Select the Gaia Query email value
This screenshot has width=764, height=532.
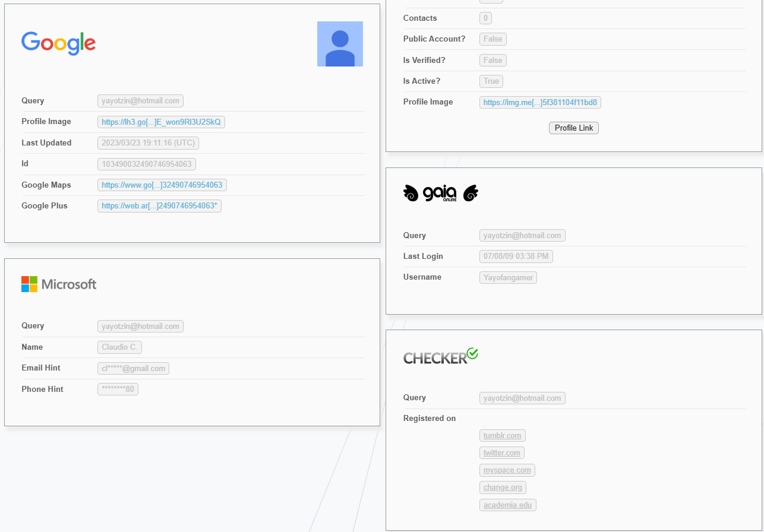click(x=522, y=236)
